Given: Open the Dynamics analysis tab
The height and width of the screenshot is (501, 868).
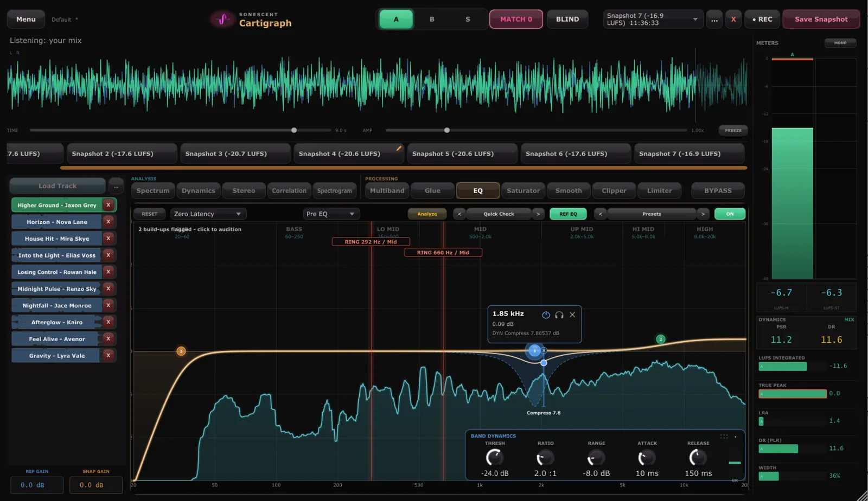Looking at the screenshot, I should tap(199, 191).
